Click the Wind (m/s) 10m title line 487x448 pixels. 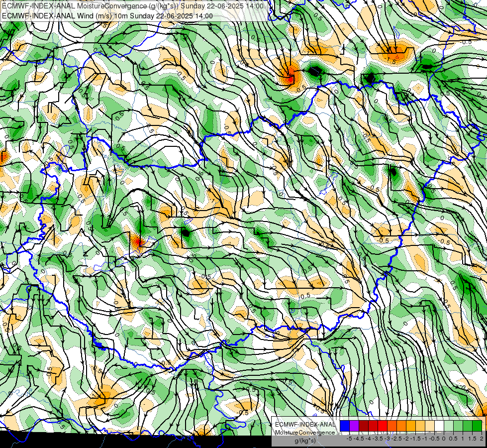[x=107, y=16]
